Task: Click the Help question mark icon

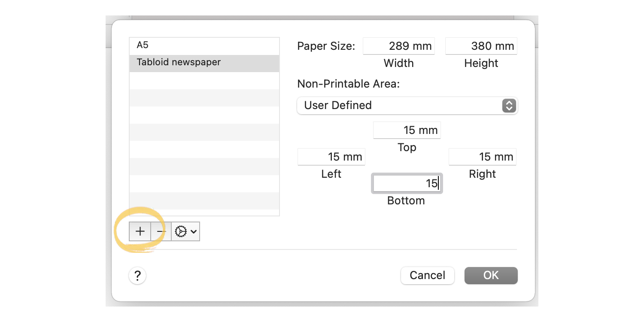Action: point(137,275)
